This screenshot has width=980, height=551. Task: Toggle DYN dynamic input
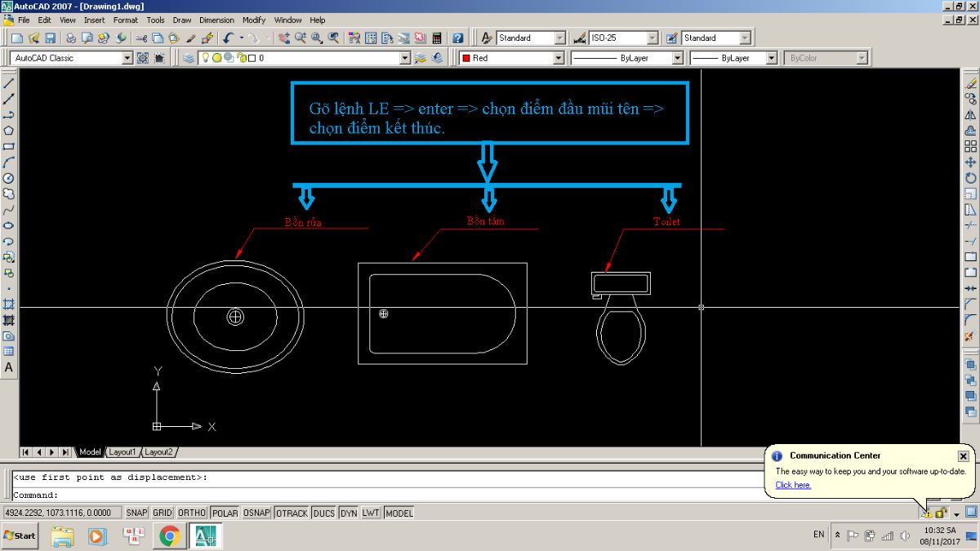click(349, 513)
